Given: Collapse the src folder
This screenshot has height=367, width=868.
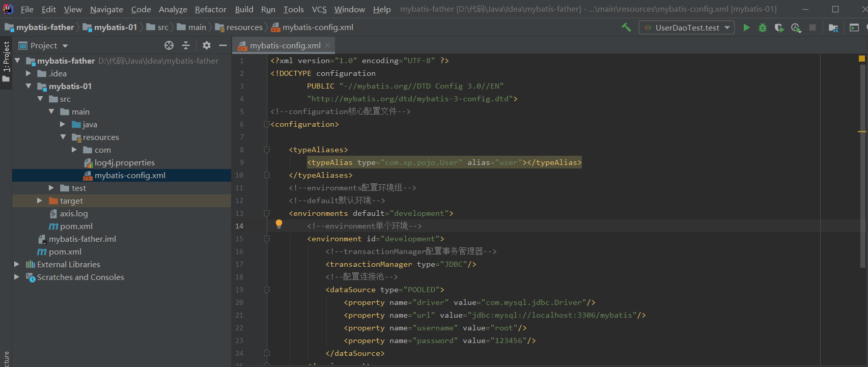Looking at the screenshot, I should pyautogui.click(x=40, y=99).
